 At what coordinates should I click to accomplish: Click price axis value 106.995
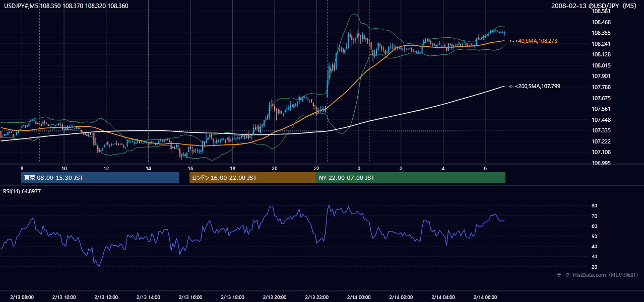click(601, 163)
